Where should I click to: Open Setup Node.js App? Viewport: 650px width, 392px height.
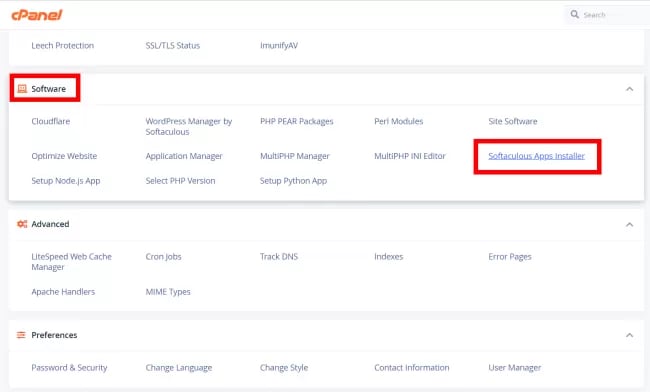coord(66,181)
